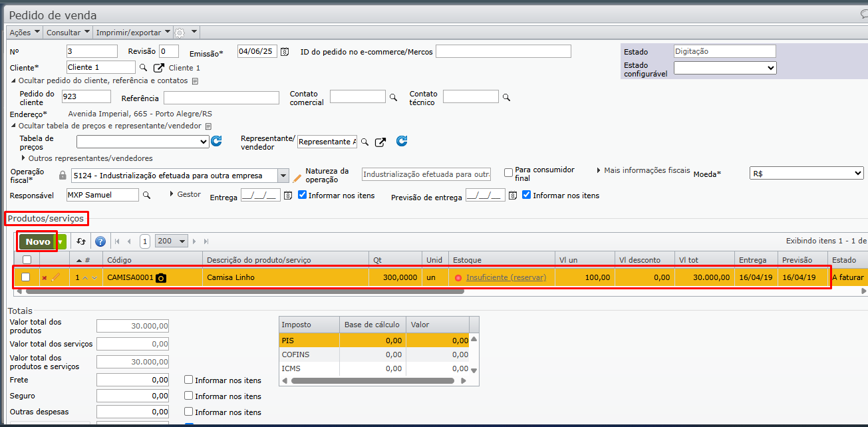Screen dimensions: 868x427
Task: Edit Camisa Linho row with pencil icon
Action: point(56,277)
